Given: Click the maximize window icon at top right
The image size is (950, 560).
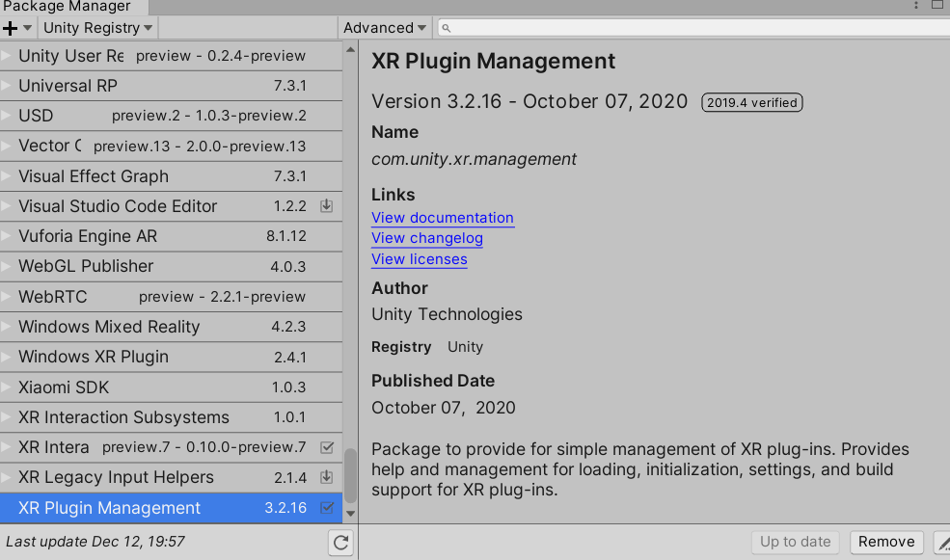Looking at the screenshot, I should (x=937, y=5).
